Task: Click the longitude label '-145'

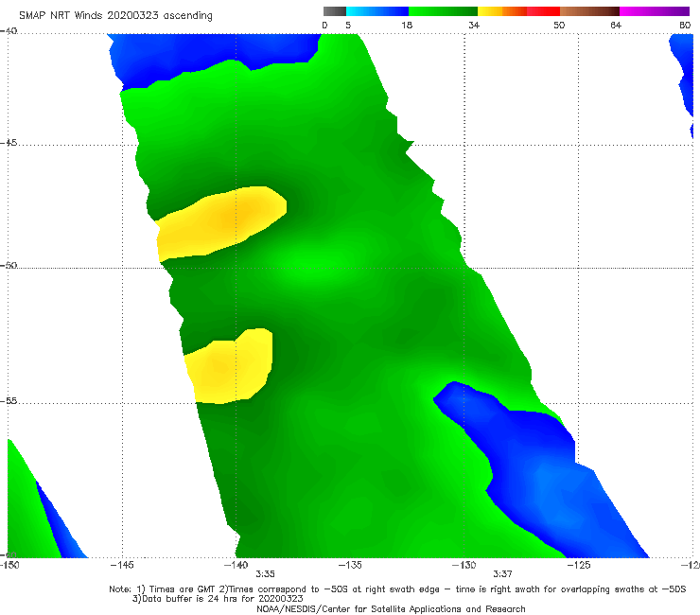Action: pos(122,565)
